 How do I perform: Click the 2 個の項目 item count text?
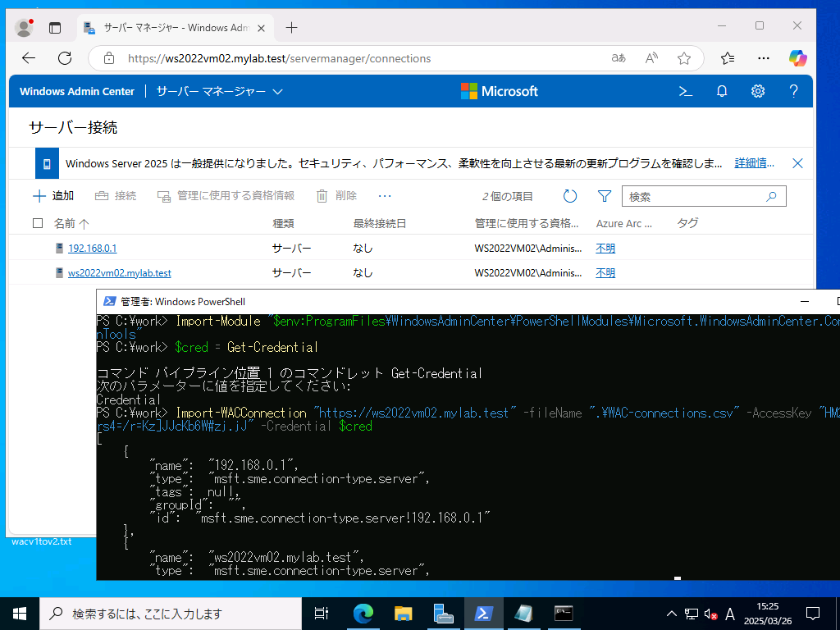[507, 197]
